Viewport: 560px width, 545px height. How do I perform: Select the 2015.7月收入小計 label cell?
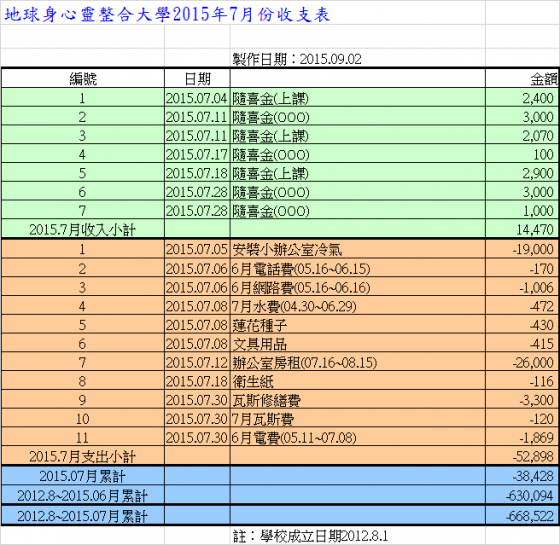point(83,229)
